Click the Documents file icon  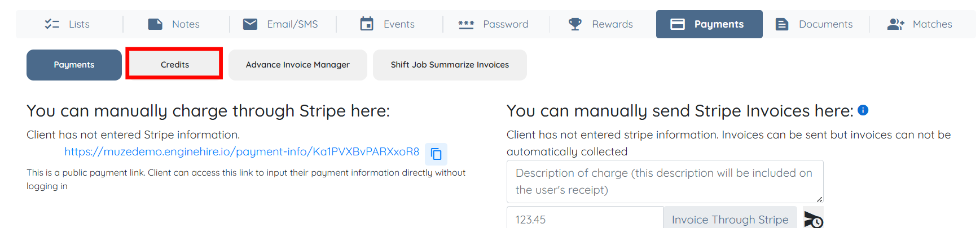782,24
